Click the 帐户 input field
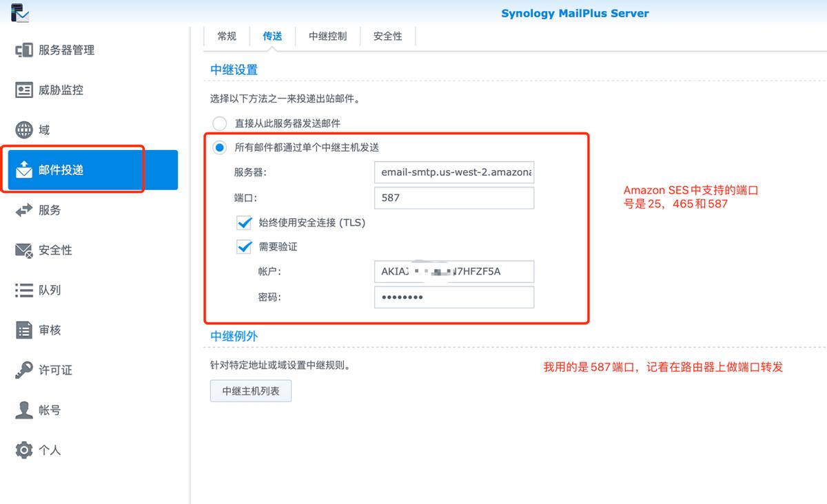Screen dimensions: 827x504 coord(453,271)
